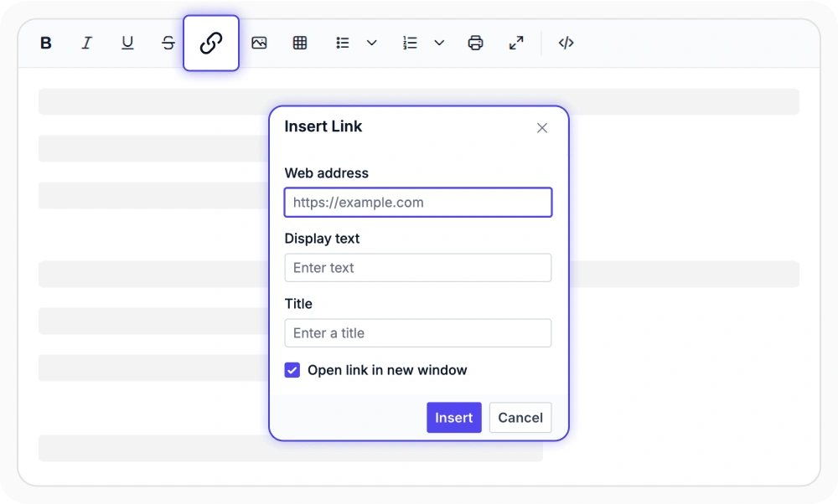Uncheck Open link in new window
The image size is (838, 504).
pos(292,370)
